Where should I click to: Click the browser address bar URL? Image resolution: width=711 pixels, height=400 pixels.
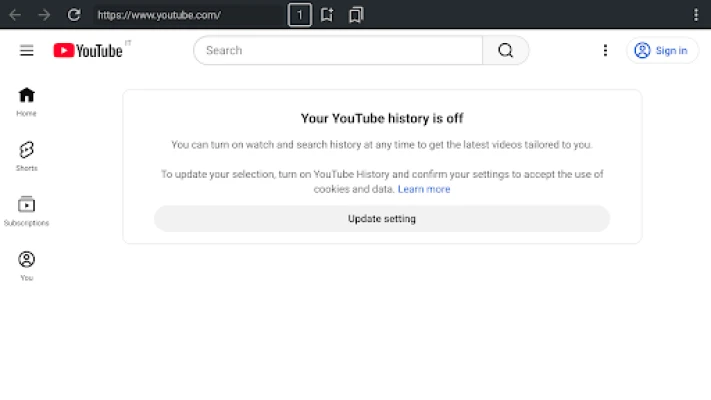pos(180,15)
